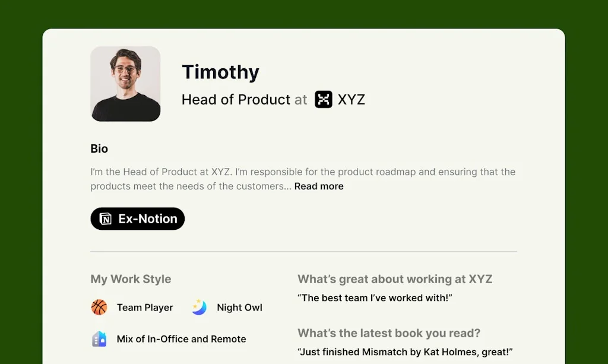Viewport: 608px width, 364px height.
Task: Select Mix of In-Office and Remote label
Action: pos(181,339)
